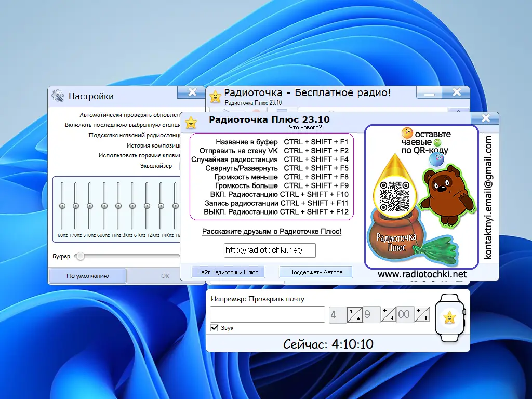Viewport: 532px width, 399px height.
Task: Click the 'Сайт Радиоточки Плюс' button
Action: tap(228, 272)
